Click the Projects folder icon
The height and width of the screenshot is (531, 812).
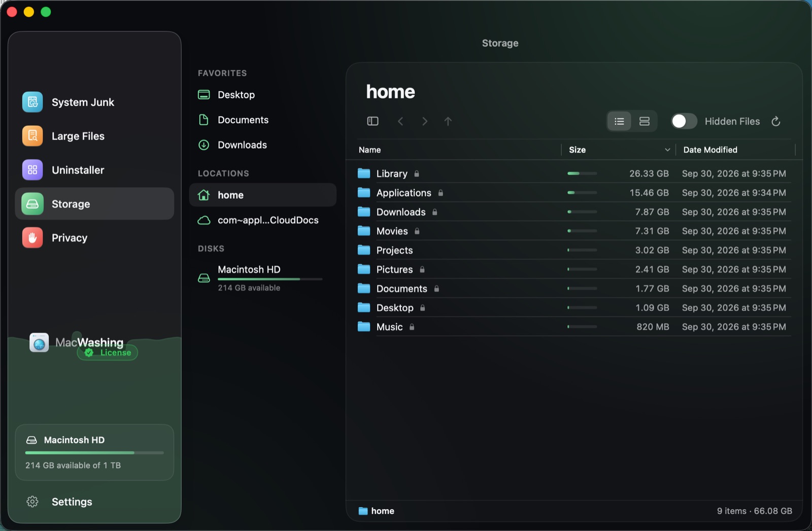tap(364, 250)
